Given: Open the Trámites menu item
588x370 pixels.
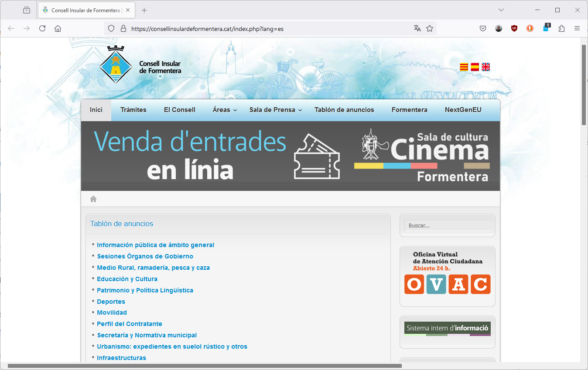Looking at the screenshot, I should point(133,110).
